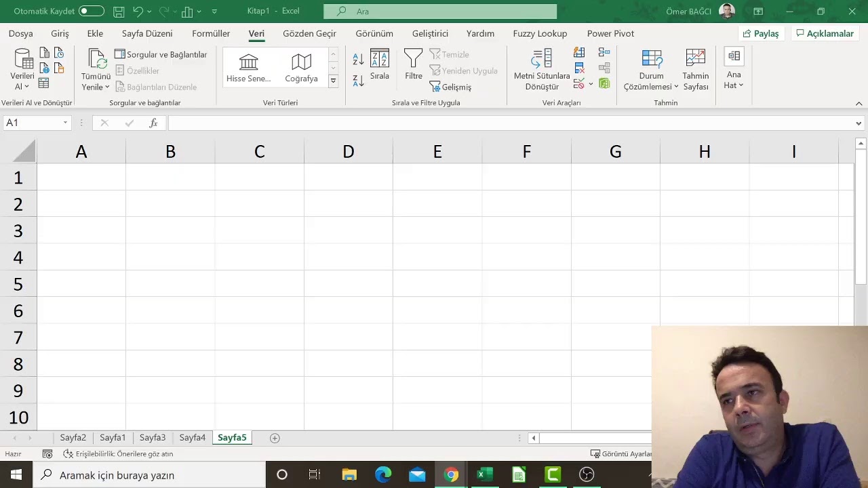Switch to Giriş tab
The width and height of the screenshot is (868, 488).
tap(60, 33)
